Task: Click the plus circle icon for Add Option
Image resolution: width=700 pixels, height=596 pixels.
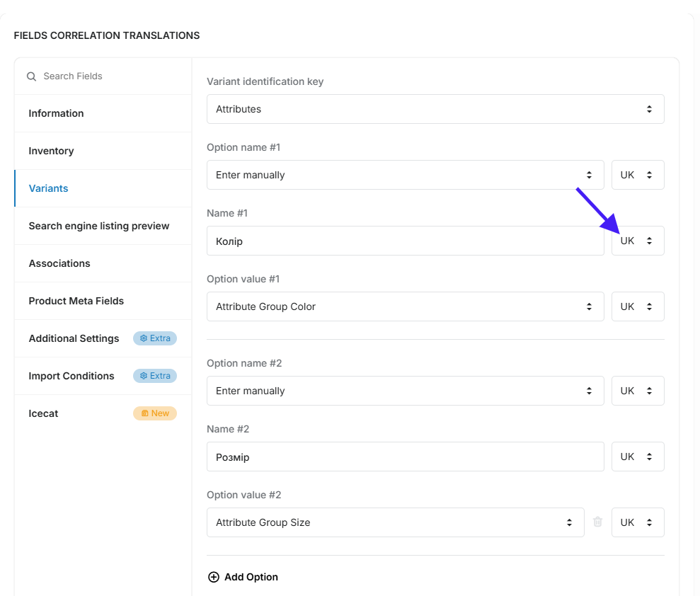Action: click(214, 577)
